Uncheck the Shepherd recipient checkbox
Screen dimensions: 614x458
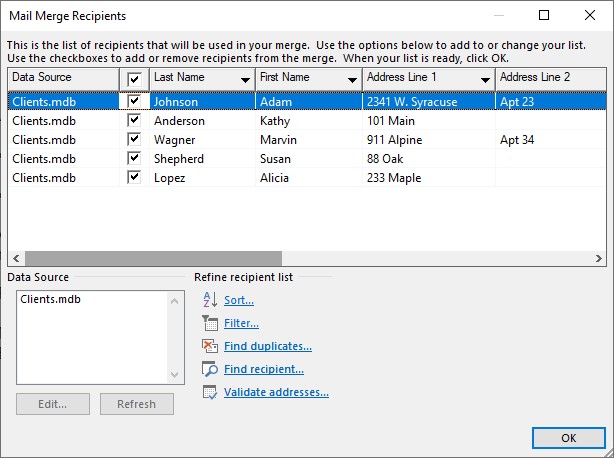click(134, 158)
